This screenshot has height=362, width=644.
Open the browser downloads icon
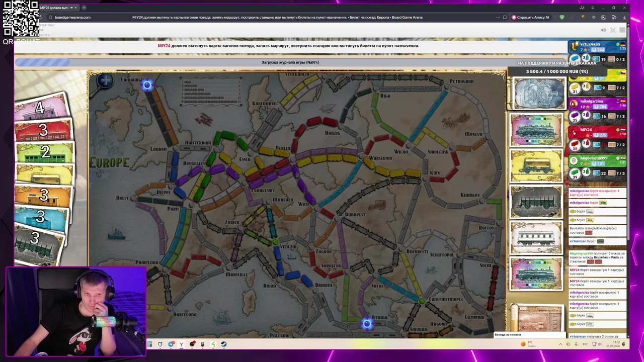coord(624,17)
